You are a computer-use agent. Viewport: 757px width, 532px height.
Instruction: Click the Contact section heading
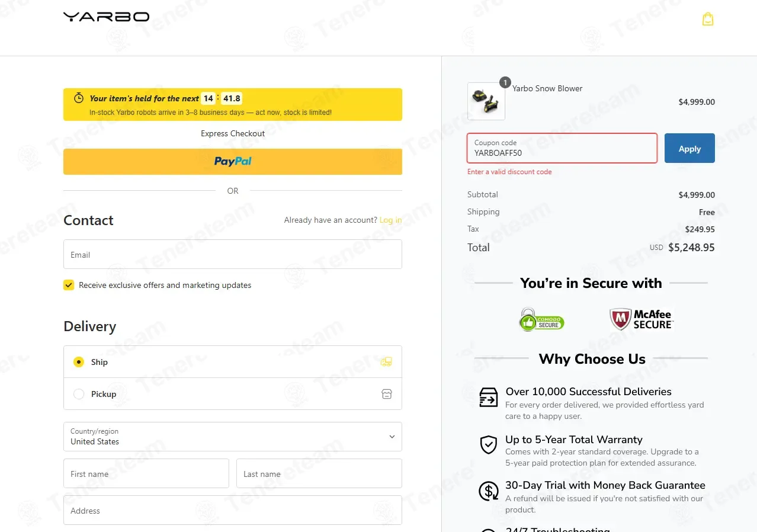pos(88,220)
